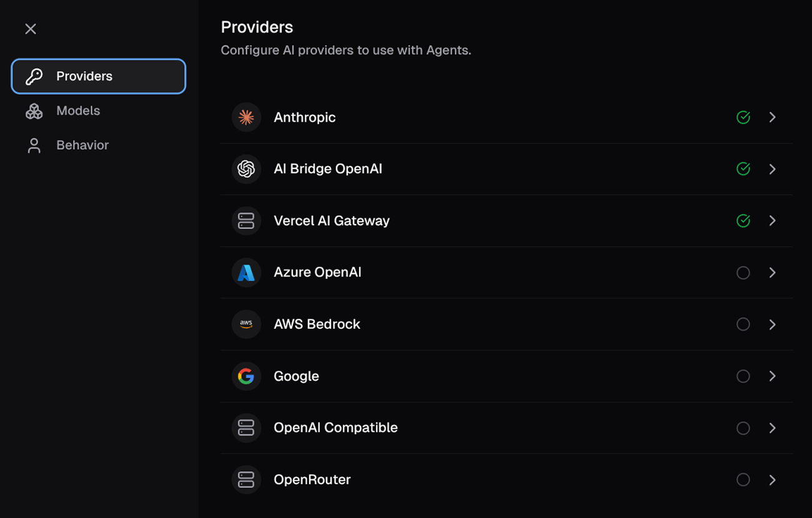
Task: Toggle the green checkmark for Anthropic
Action: pos(743,117)
